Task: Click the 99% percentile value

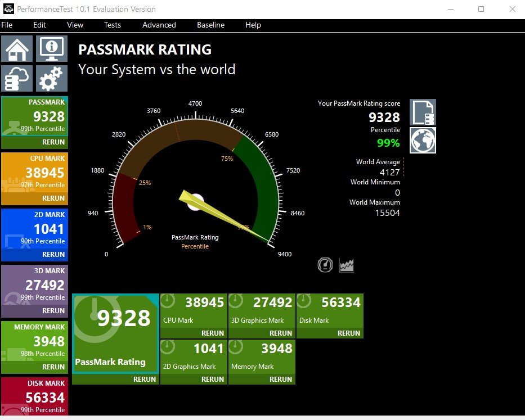Action: tap(388, 143)
